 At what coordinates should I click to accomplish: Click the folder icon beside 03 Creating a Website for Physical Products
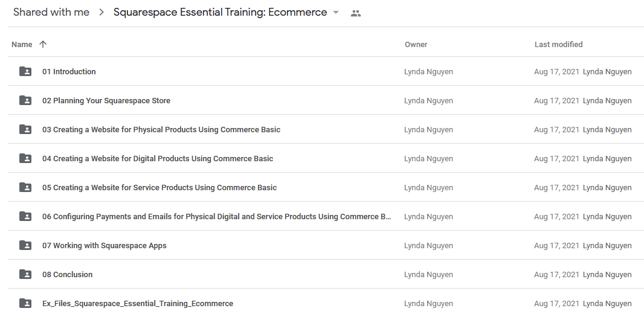point(25,129)
